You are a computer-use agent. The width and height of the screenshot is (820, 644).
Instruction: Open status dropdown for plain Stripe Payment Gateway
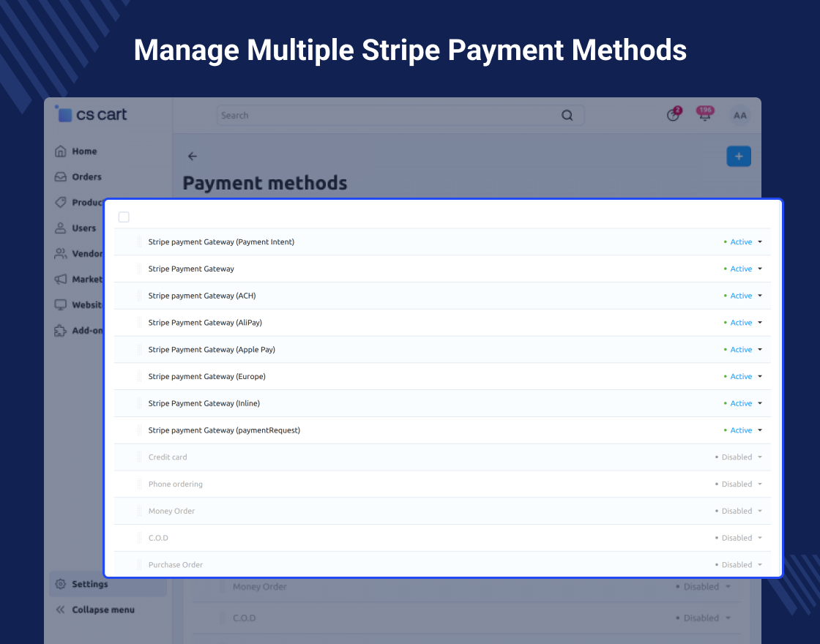[x=742, y=269]
